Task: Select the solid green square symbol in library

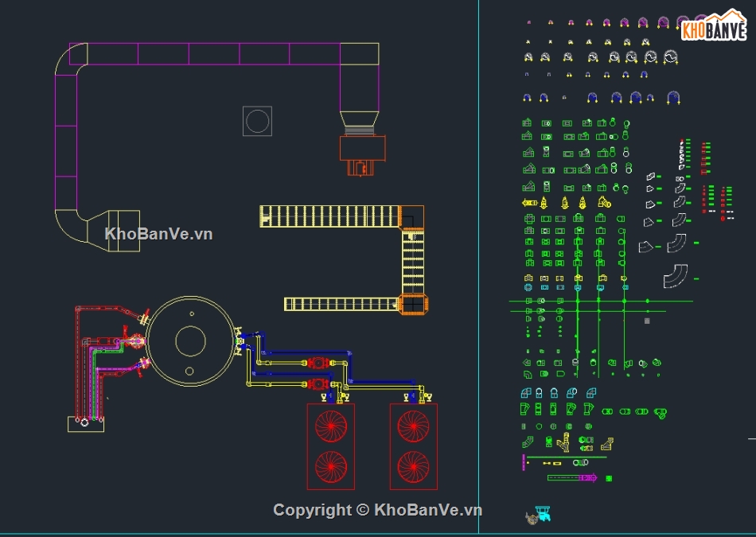Action: pos(609,478)
